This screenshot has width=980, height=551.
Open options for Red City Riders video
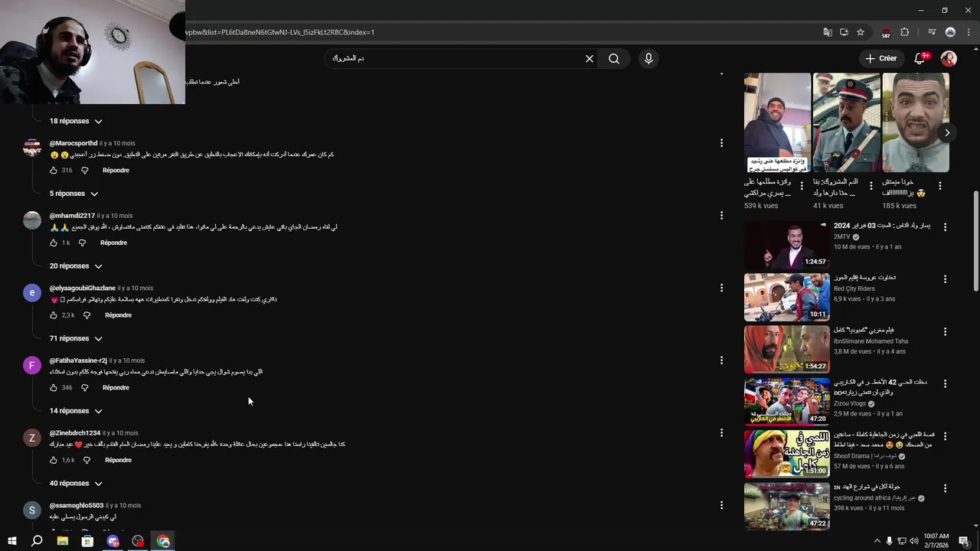(x=945, y=279)
